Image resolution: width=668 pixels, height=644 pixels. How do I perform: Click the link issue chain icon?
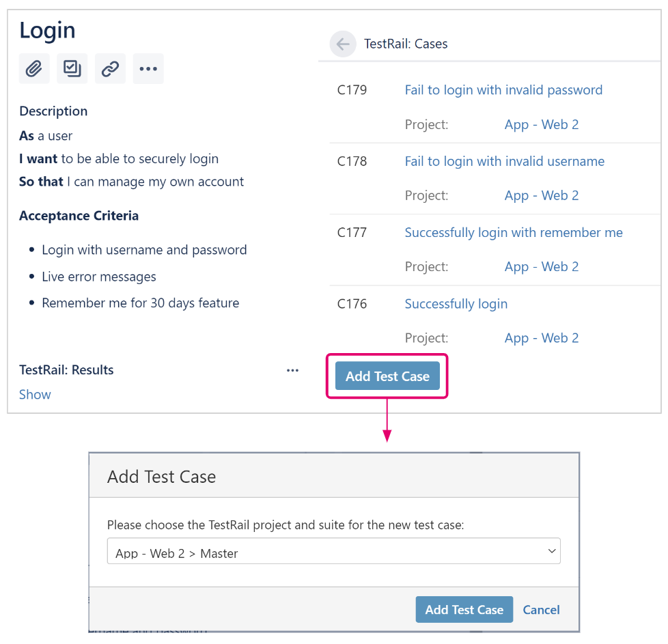coord(110,68)
